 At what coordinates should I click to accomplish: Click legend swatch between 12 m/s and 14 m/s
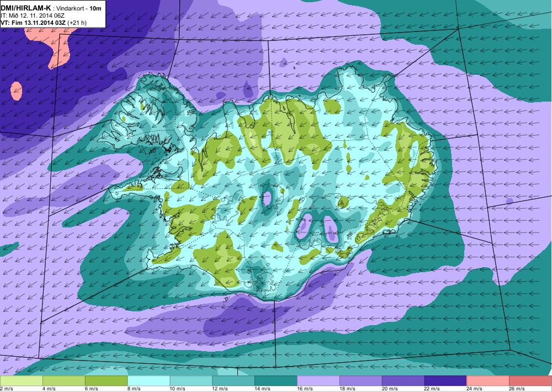233,381
